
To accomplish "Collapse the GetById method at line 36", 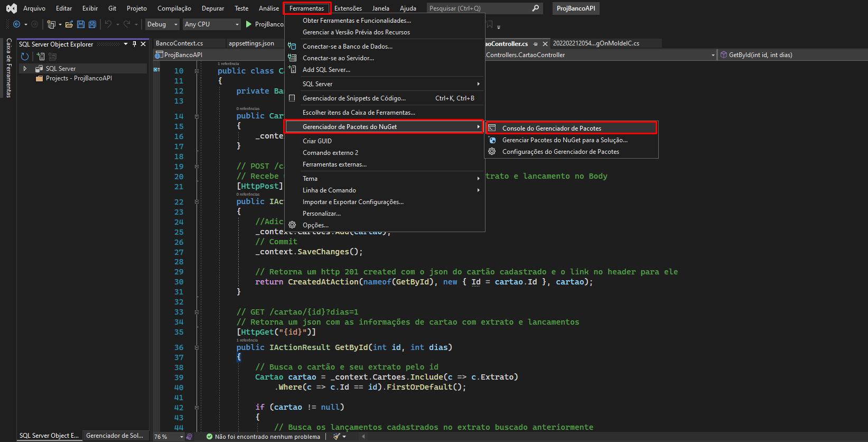I will coord(197,347).
